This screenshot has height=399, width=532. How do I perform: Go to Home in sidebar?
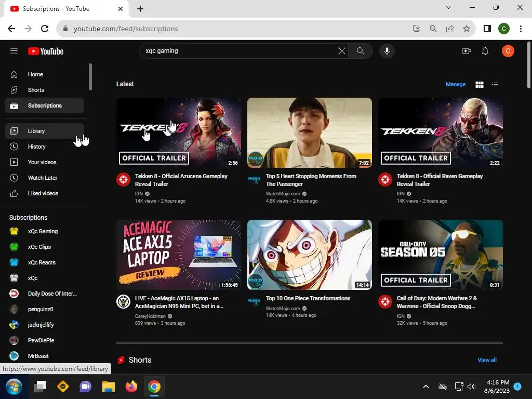[x=45, y=74]
